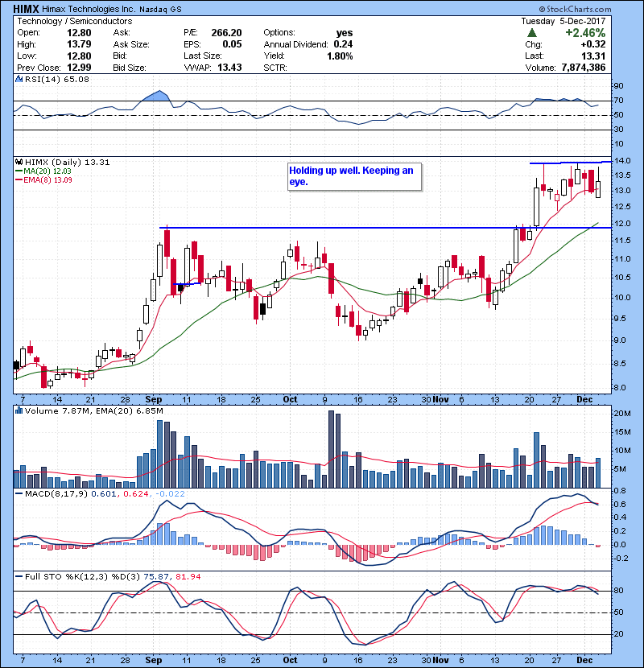Click the SCTR: label
The width and height of the screenshot is (644, 668).
[x=275, y=68]
